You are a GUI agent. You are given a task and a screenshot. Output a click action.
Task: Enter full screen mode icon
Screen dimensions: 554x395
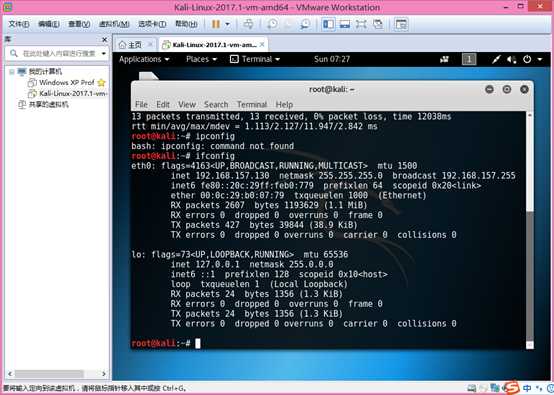click(361, 24)
